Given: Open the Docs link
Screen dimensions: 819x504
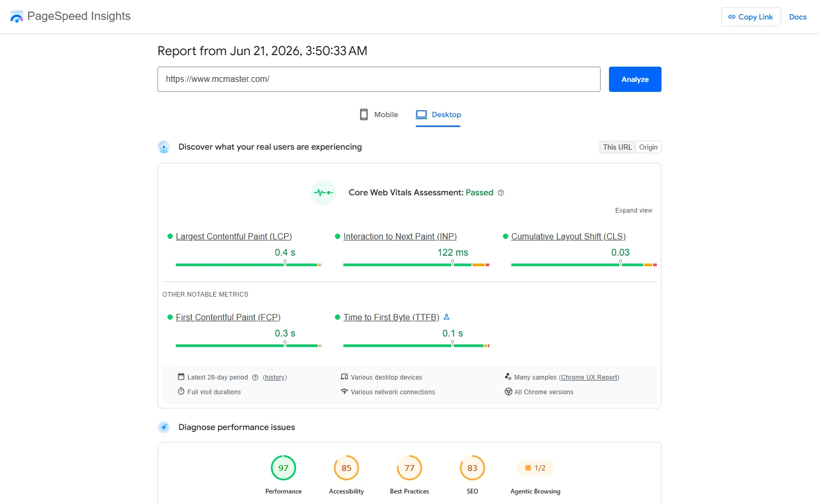Looking at the screenshot, I should tap(797, 17).
